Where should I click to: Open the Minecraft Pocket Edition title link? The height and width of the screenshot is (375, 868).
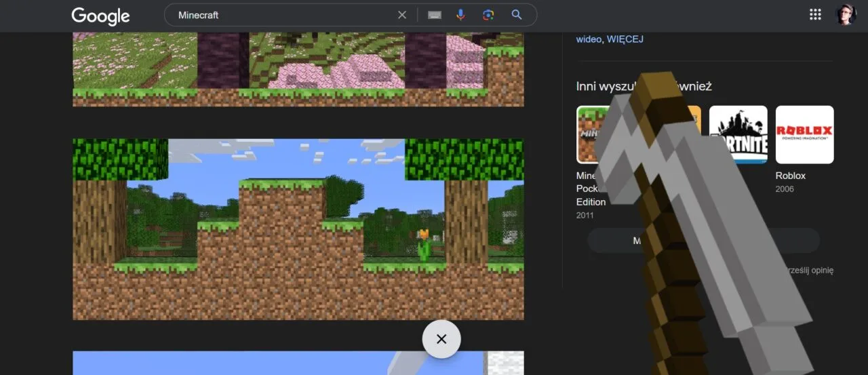click(587, 189)
